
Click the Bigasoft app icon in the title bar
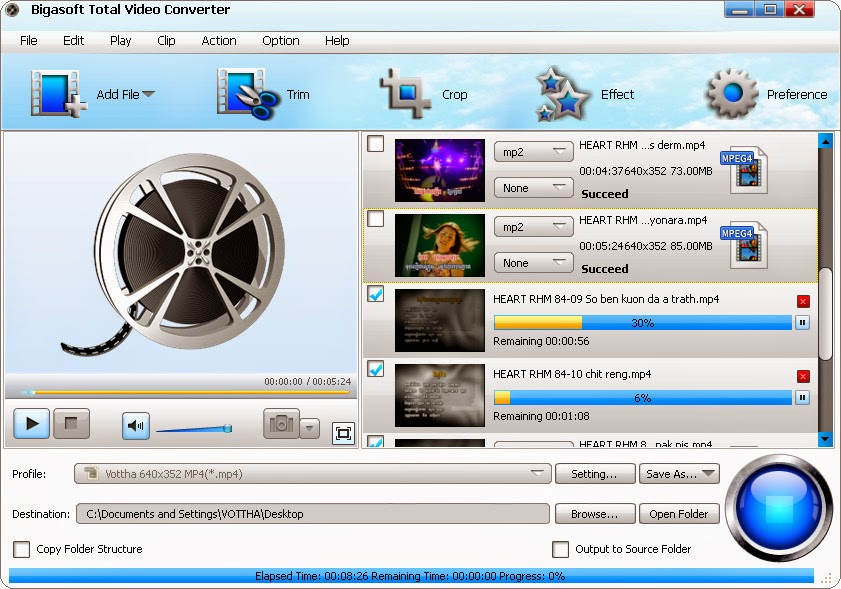point(12,10)
